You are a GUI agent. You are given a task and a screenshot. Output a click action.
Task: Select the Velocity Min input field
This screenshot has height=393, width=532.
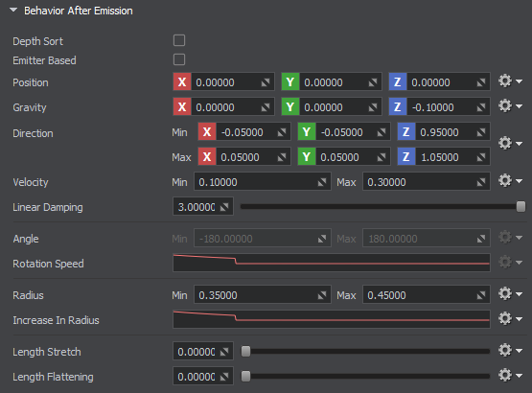click(x=262, y=182)
